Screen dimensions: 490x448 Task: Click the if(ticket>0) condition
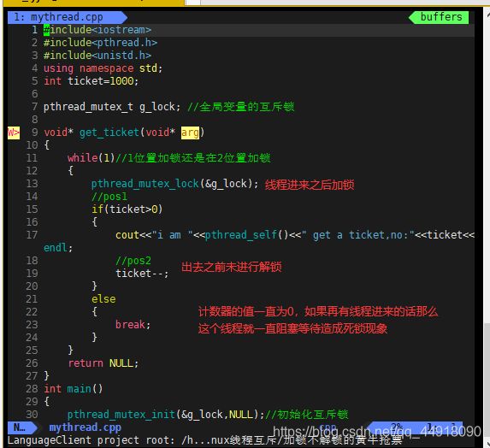pyautogui.click(x=127, y=209)
